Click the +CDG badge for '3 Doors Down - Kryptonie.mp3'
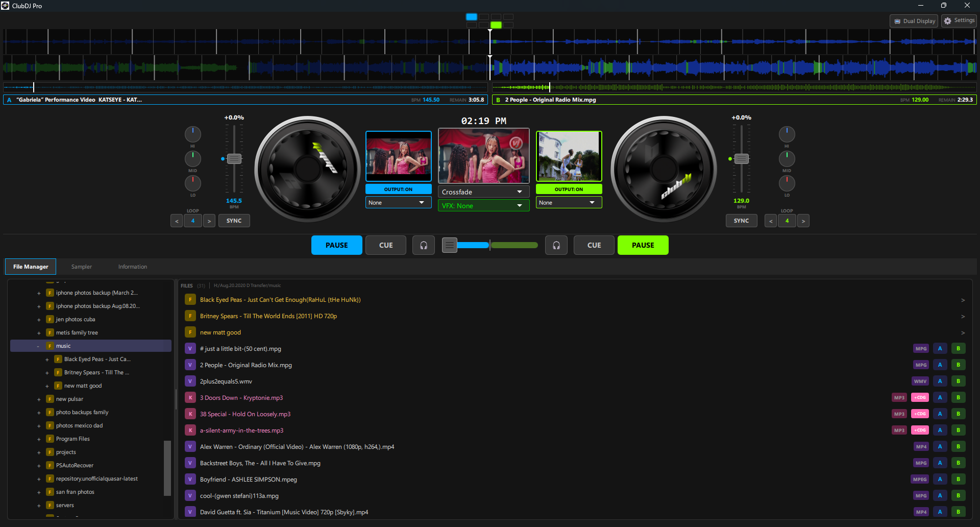980x527 pixels. pos(920,397)
